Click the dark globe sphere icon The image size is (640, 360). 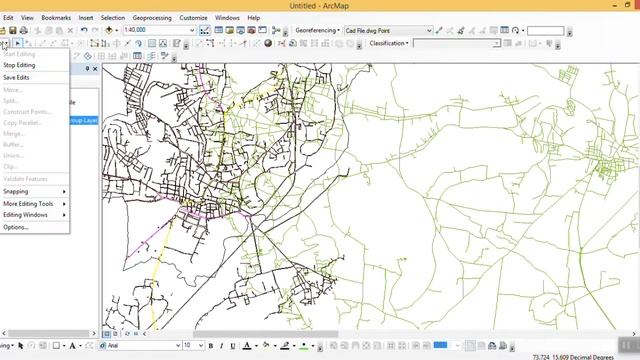268,43
